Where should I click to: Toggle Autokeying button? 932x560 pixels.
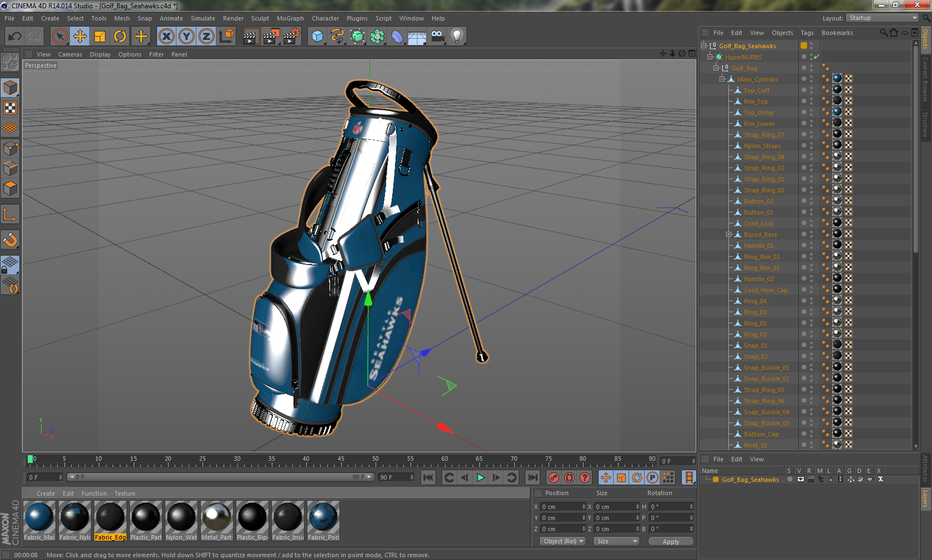[x=569, y=477]
